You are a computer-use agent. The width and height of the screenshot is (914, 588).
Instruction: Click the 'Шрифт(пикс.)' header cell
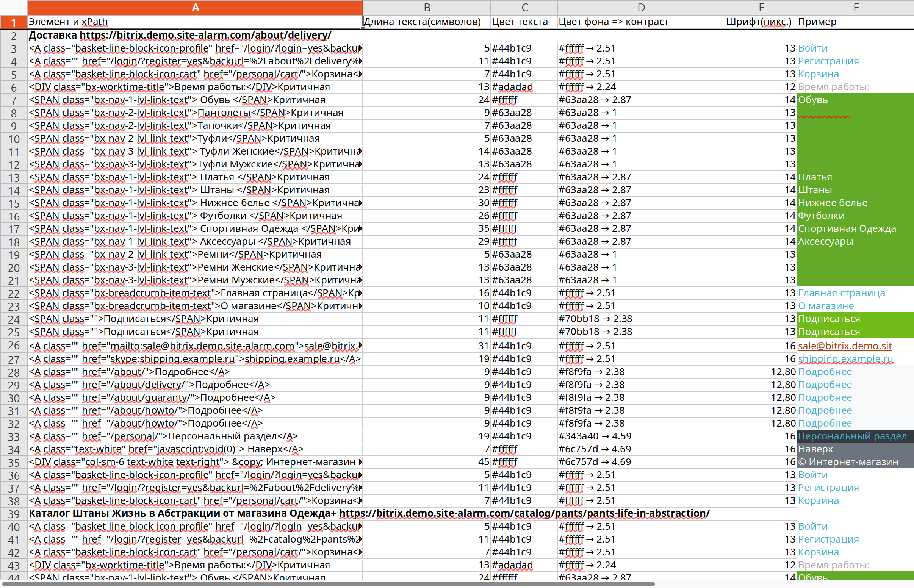click(760, 22)
